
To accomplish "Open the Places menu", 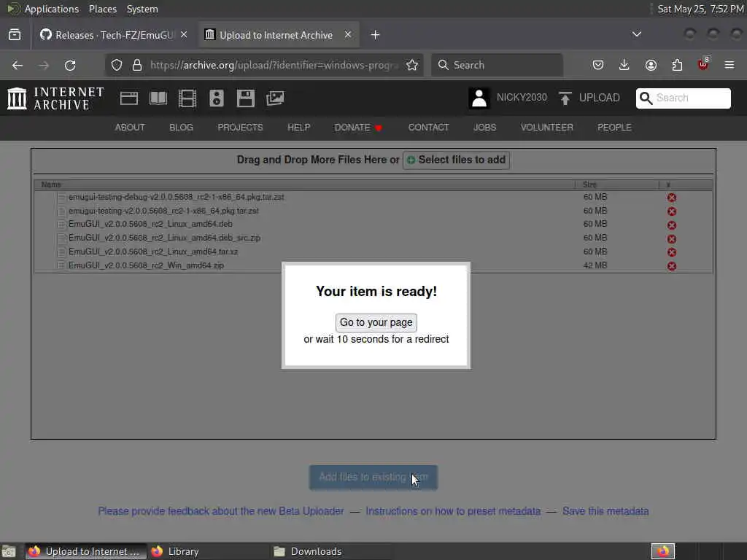I will tap(103, 9).
